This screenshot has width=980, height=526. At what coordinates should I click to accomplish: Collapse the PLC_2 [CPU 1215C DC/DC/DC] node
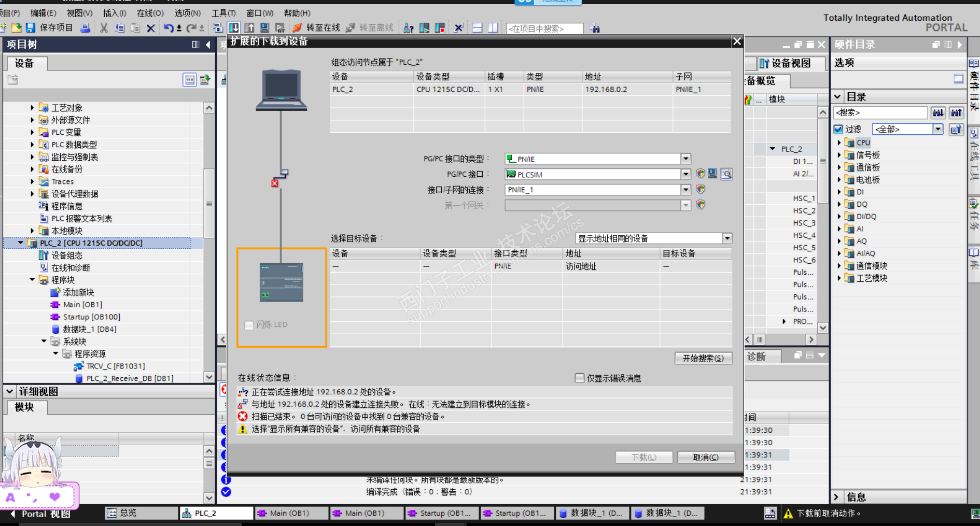(21, 243)
